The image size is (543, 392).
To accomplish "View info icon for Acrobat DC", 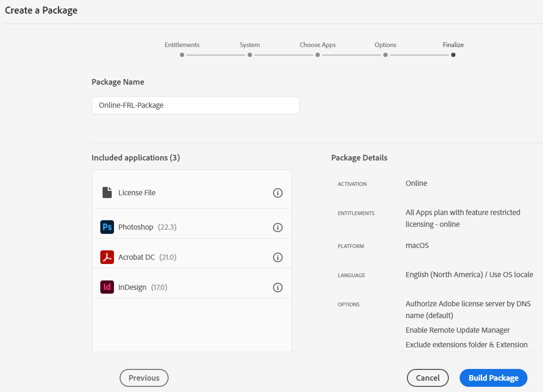I will pyautogui.click(x=278, y=257).
